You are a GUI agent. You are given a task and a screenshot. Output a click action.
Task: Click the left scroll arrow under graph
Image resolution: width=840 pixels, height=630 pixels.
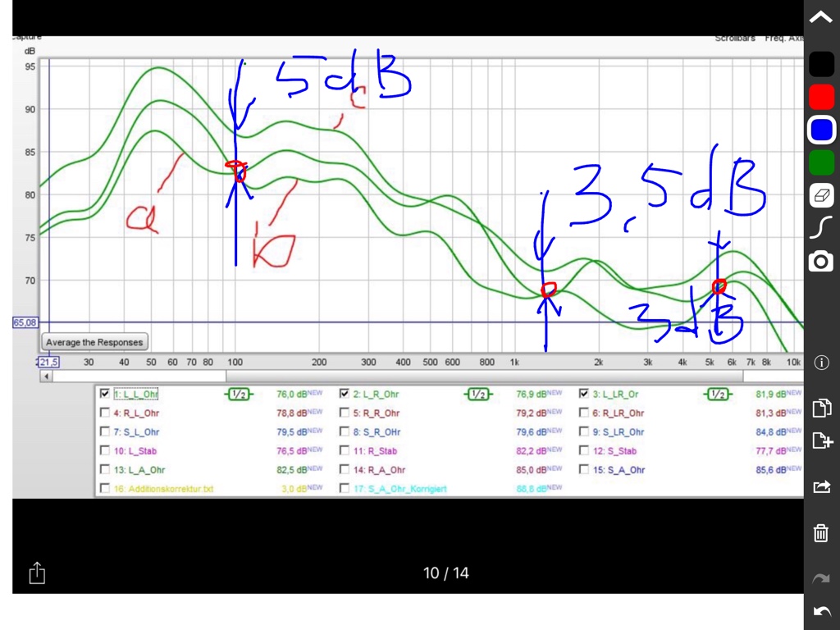[46, 376]
